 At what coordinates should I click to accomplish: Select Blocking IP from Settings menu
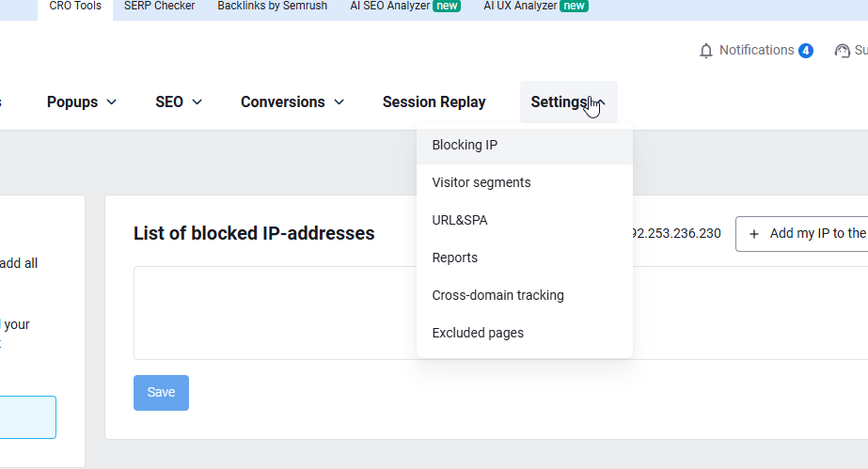tap(524, 145)
